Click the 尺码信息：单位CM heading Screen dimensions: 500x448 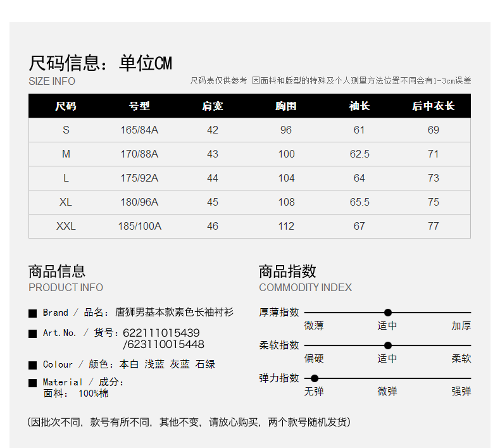pos(101,63)
